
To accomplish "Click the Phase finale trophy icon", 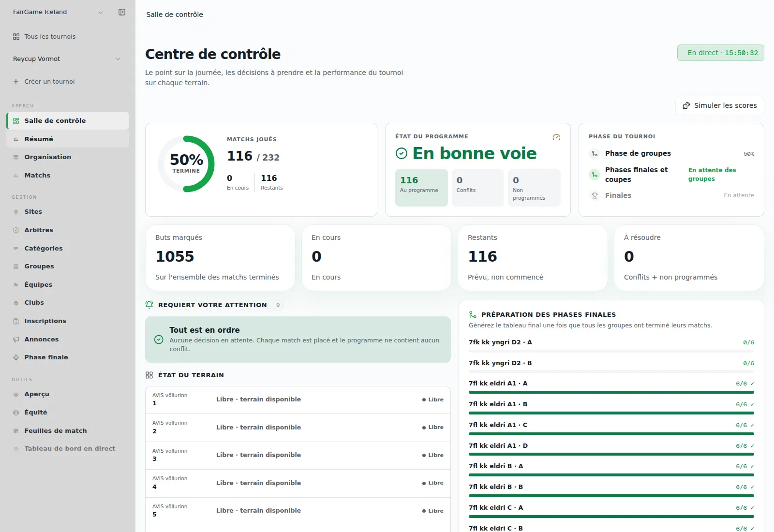I will pyautogui.click(x=16, y=357).
